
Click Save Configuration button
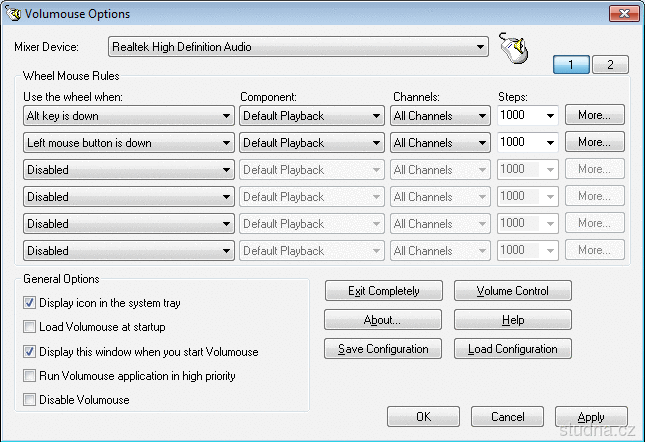click(383, 349)
